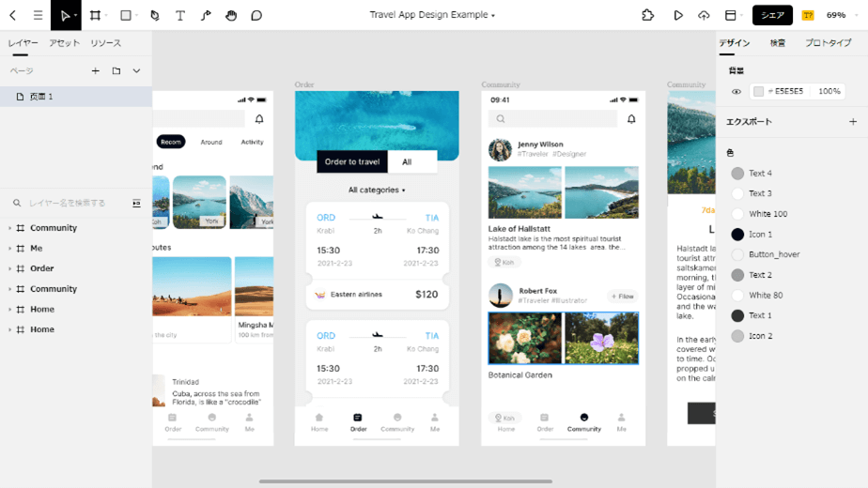Add an export setting with plus
Viewport: 868px width, 488px height.
[x=853, y=122]
